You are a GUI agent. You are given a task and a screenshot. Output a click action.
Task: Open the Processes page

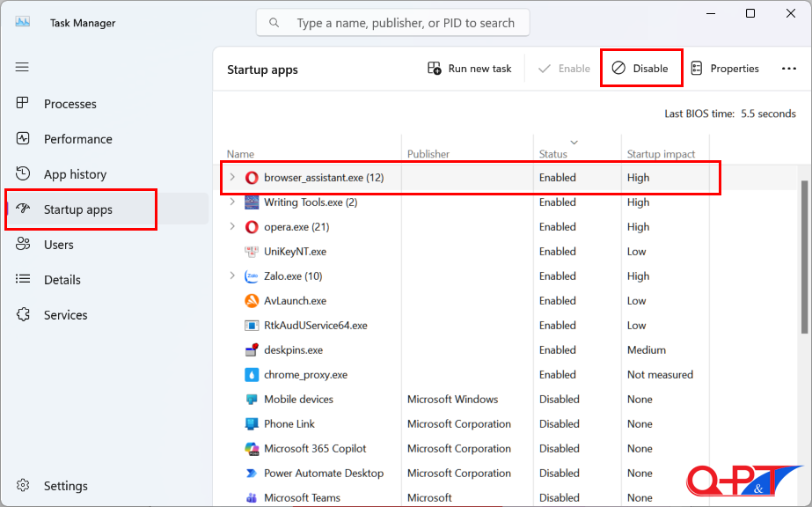(x=69, y=104)
